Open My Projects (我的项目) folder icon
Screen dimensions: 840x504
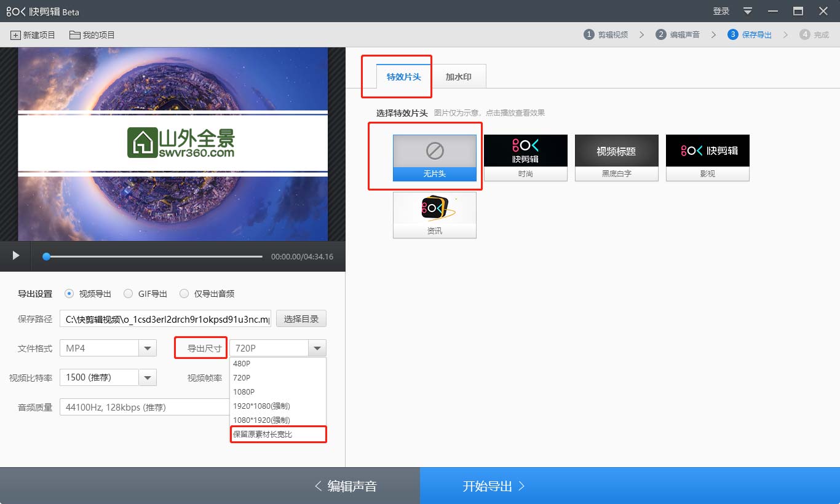(75, 35)
